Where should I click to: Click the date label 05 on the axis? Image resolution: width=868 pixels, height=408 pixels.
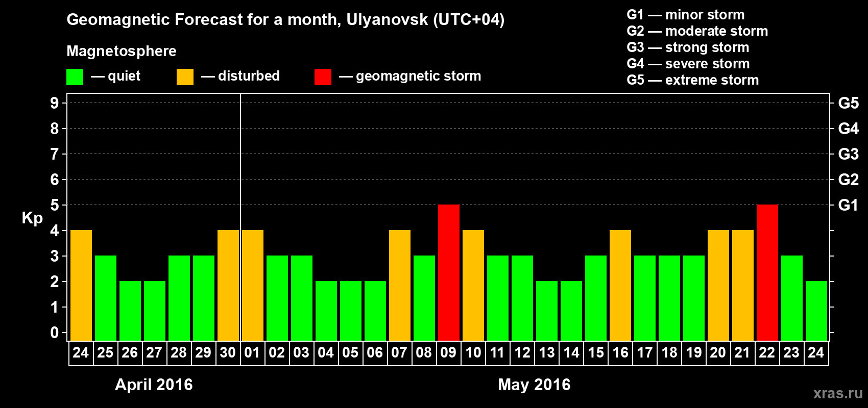point(350,352)
